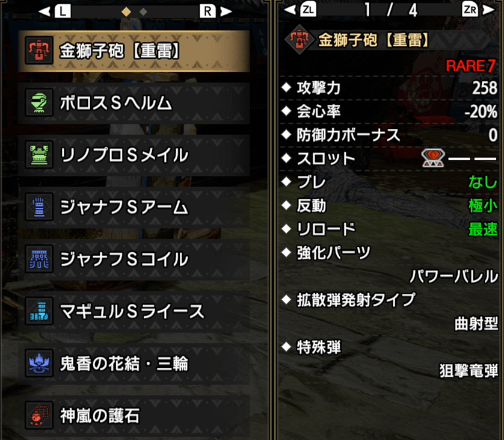Click the bowgun icon in the detail header

(x=299, y=40)
